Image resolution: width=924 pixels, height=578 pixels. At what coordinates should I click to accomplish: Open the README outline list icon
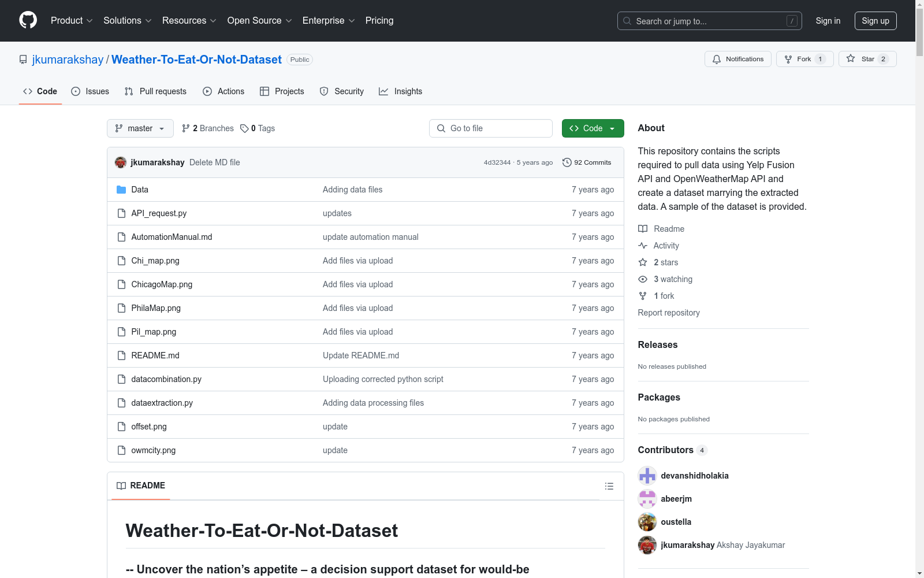click(x=609, y=486)
